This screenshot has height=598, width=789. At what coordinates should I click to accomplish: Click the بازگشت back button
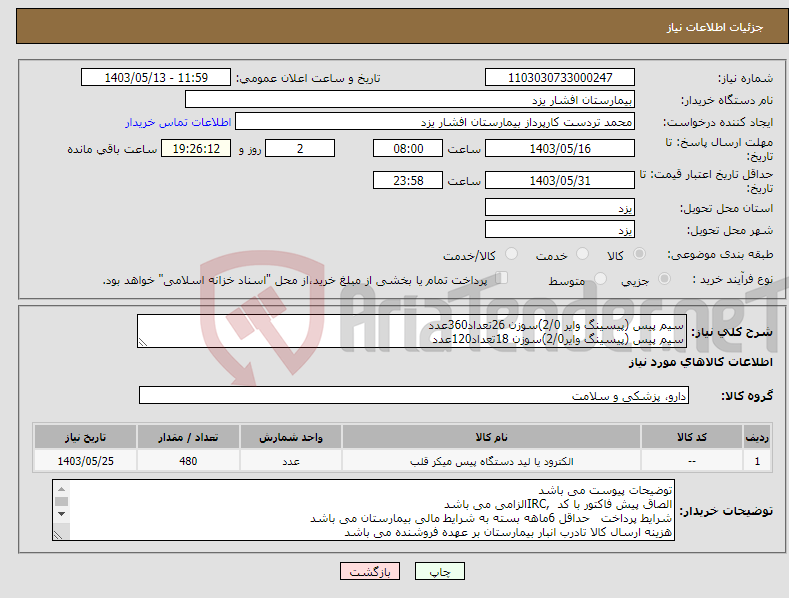pos(370,571)
